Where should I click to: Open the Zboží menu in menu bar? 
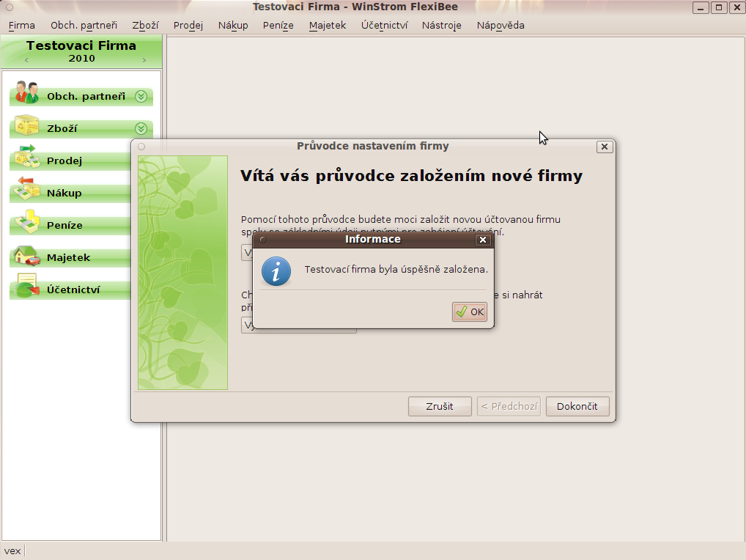click(145, 25)
